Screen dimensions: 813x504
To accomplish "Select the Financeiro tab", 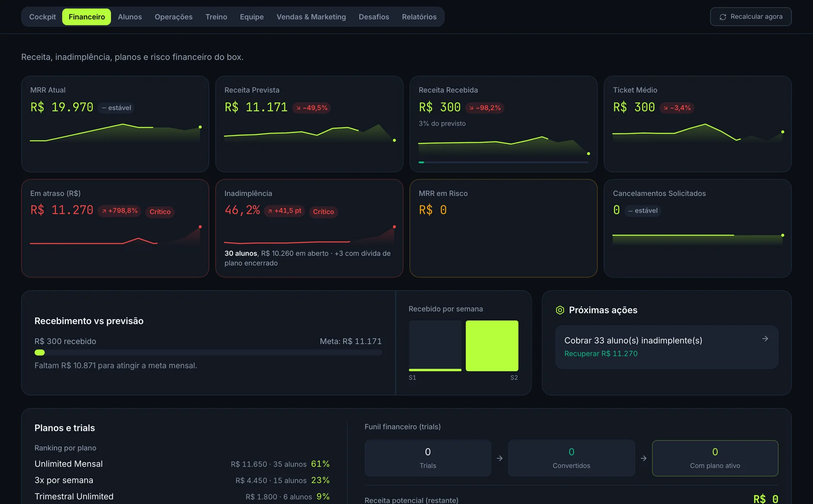I will (87, 17).
